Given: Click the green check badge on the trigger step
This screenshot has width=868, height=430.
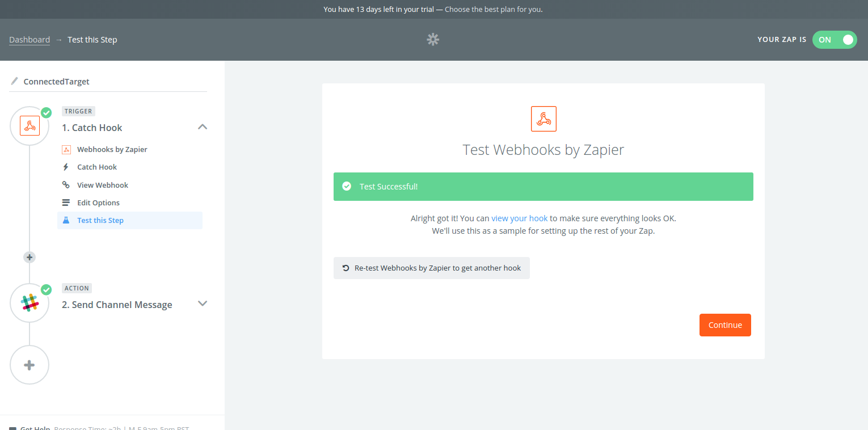Looking at the screenshot, I should (x=47, y=112).
